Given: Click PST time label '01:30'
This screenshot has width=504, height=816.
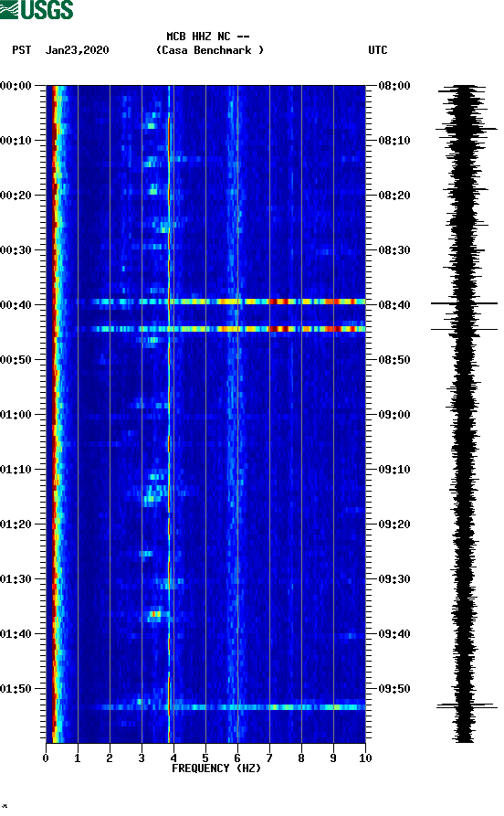Looking at the screenshot, I should tap(16, 579).
